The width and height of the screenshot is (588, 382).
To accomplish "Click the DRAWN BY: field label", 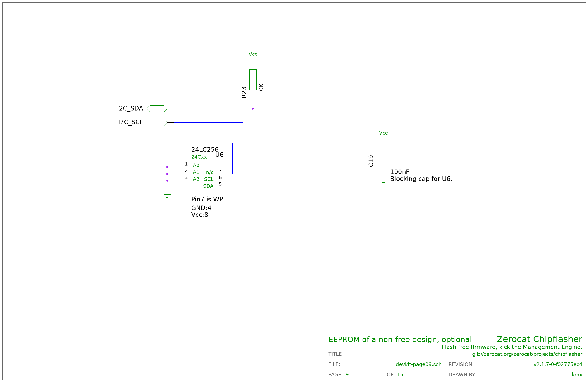I will tap(462, 375).
